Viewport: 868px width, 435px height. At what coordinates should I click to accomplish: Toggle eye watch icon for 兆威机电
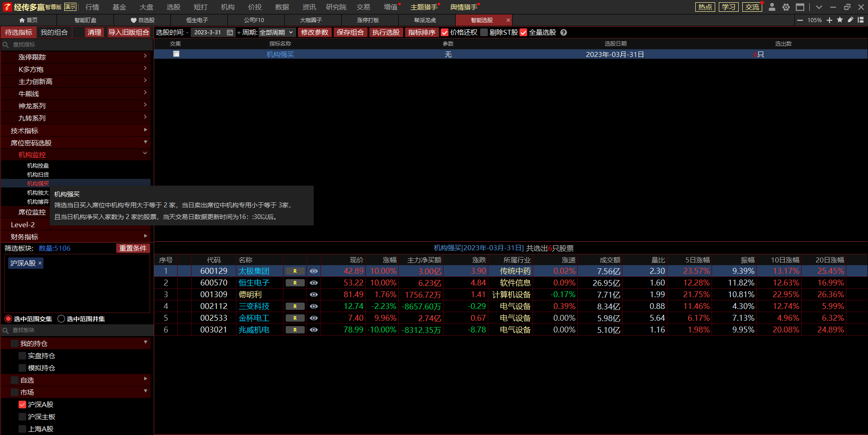[314, 330]
